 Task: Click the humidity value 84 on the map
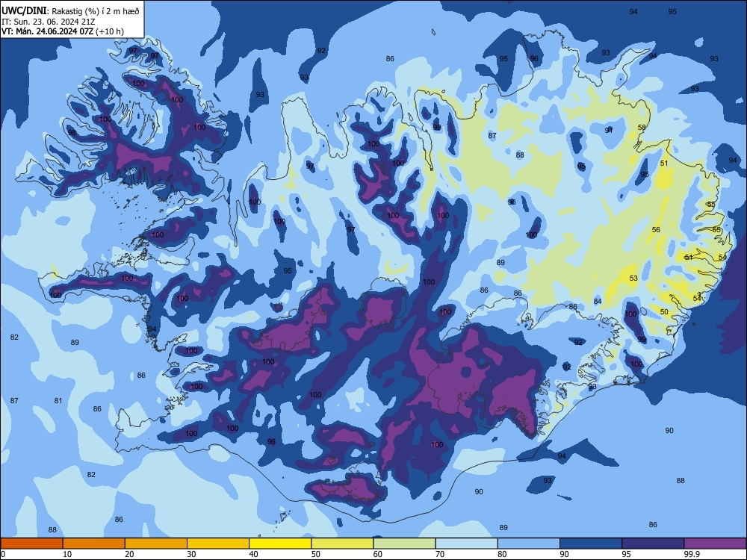598,301
